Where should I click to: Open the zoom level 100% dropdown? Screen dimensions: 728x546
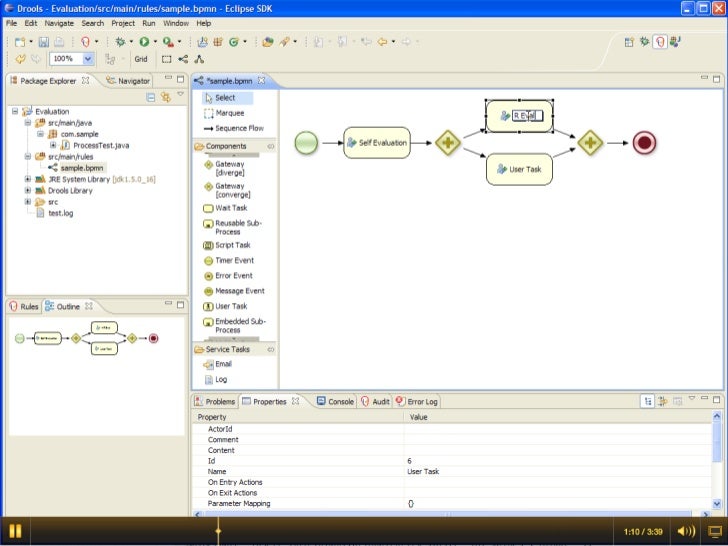coord(88,59)
